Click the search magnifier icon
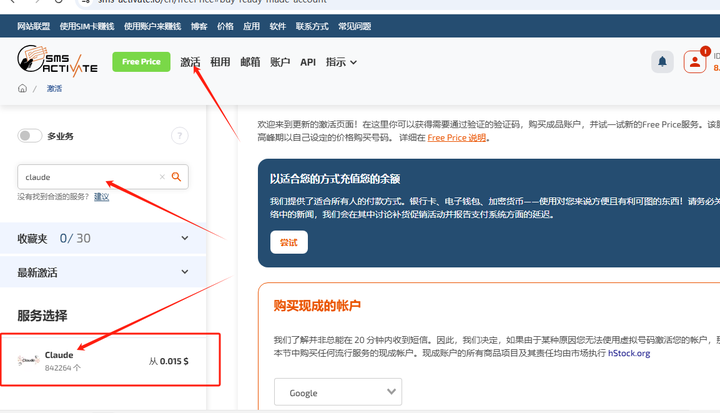This screenshot has width=720, height=413. [x=176, y=177]
